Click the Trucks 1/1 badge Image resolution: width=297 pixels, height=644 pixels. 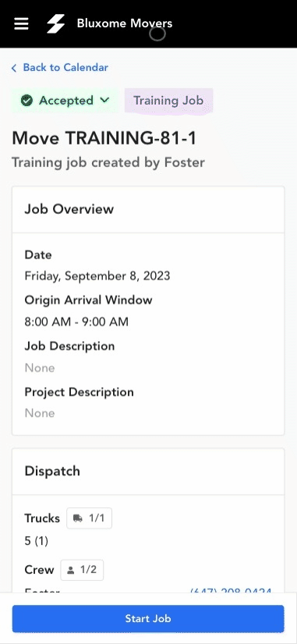pyautogui.click(x=90, y=518)
